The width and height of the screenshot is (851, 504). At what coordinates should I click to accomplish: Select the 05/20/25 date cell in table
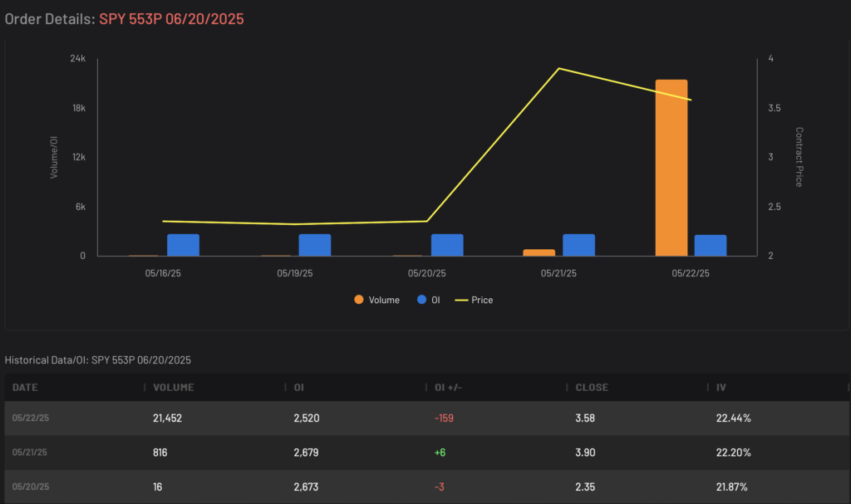[x=31, y=487]
